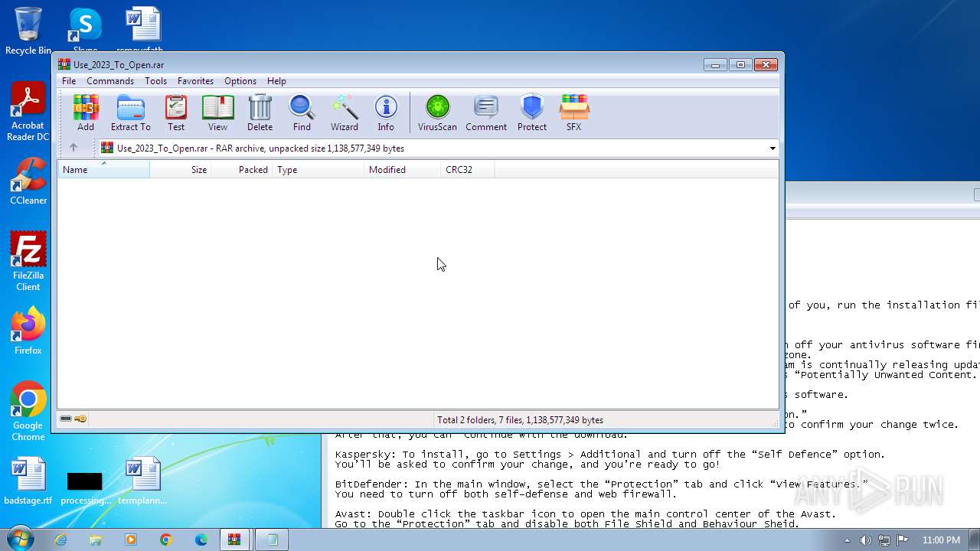Click the status bar total files text
The width and height of the screenshot is (980, 551).
(520, 420)
